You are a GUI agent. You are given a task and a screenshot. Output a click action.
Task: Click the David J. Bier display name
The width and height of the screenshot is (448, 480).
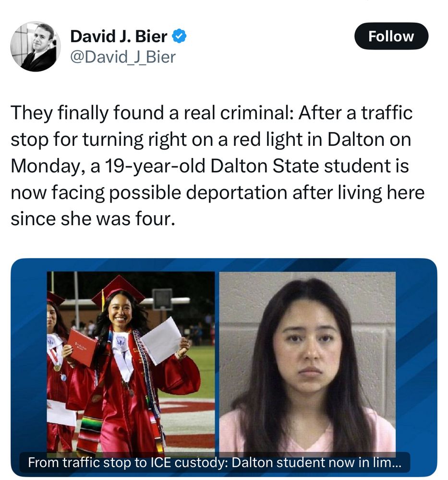point(119,36)
